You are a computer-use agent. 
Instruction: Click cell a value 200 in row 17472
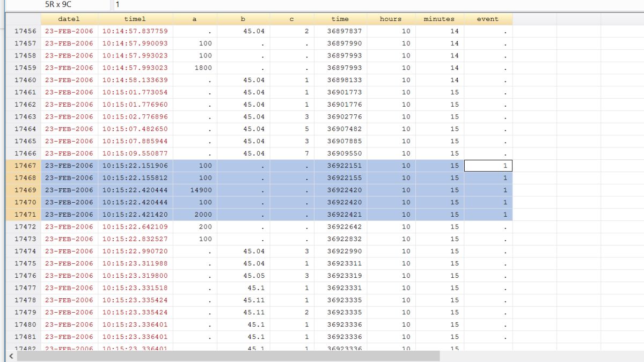194,227
